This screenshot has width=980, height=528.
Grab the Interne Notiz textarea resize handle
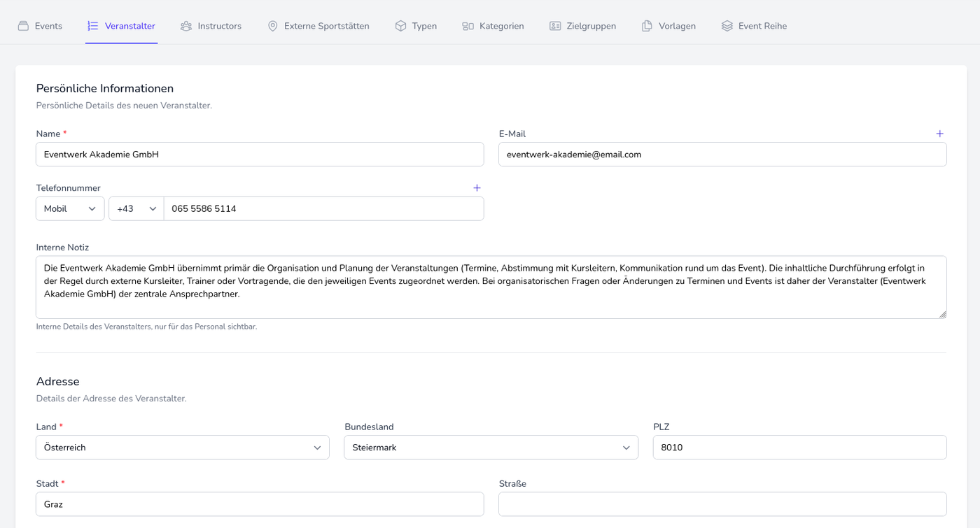click(942, 315)
